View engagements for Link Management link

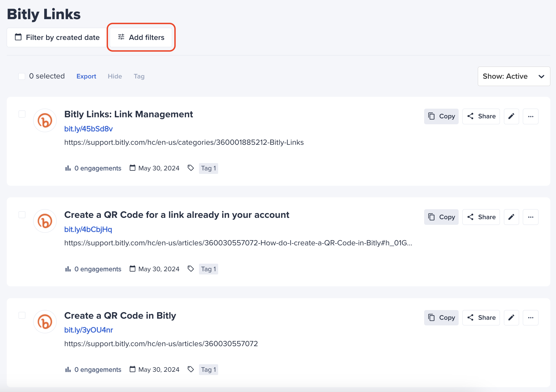point(93,168)
